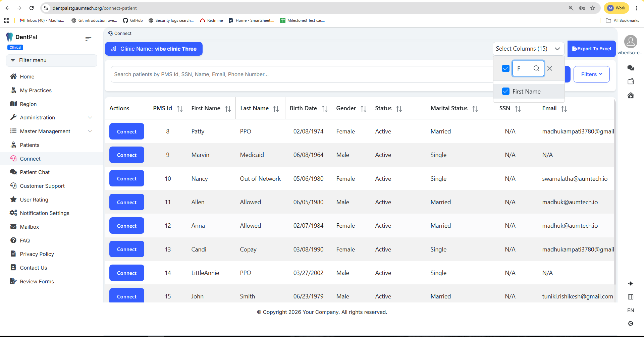Uncheck the First Name column checkbox
This screenshot has width=644, height=337.
(505, 91)
